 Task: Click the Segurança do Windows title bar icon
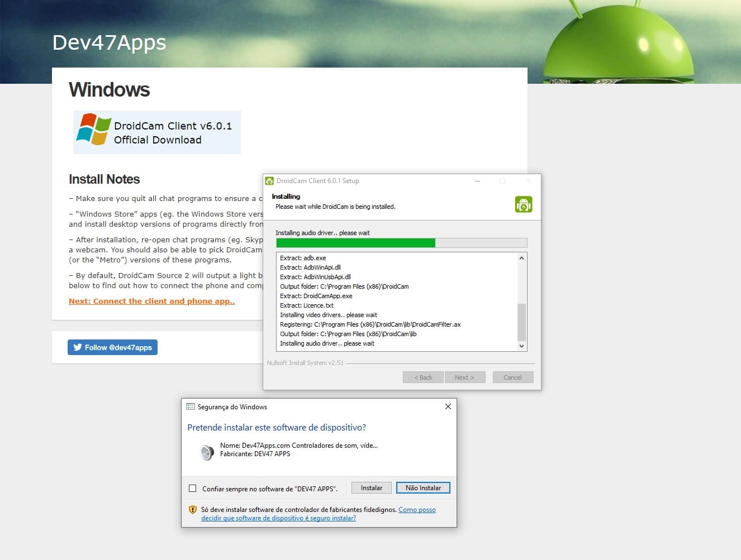pyautogui.click(x=191, y=407)
